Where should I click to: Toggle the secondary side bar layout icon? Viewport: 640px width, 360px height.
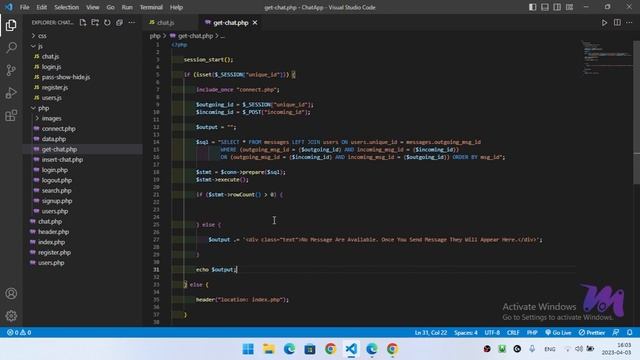pos(557,7)
